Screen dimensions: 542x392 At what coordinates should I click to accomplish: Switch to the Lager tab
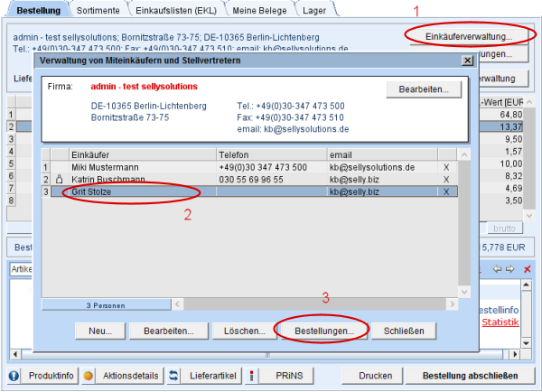pos(314,10)
